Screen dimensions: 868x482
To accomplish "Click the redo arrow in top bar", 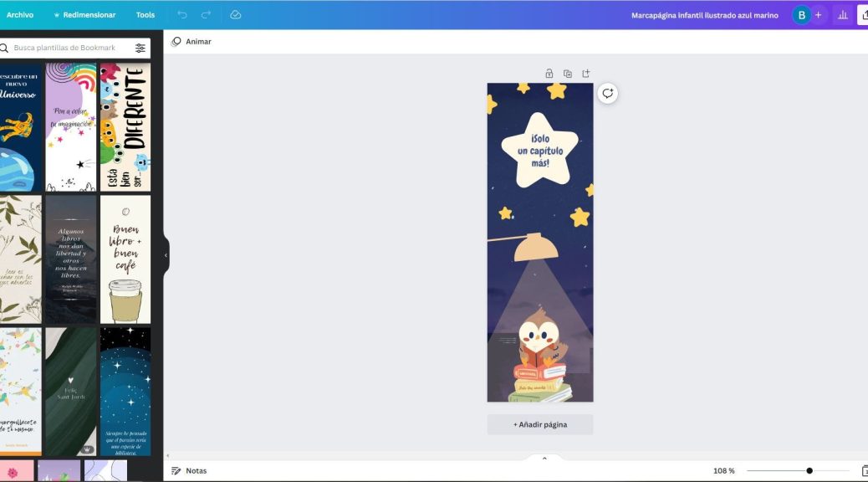I will 206,15.
